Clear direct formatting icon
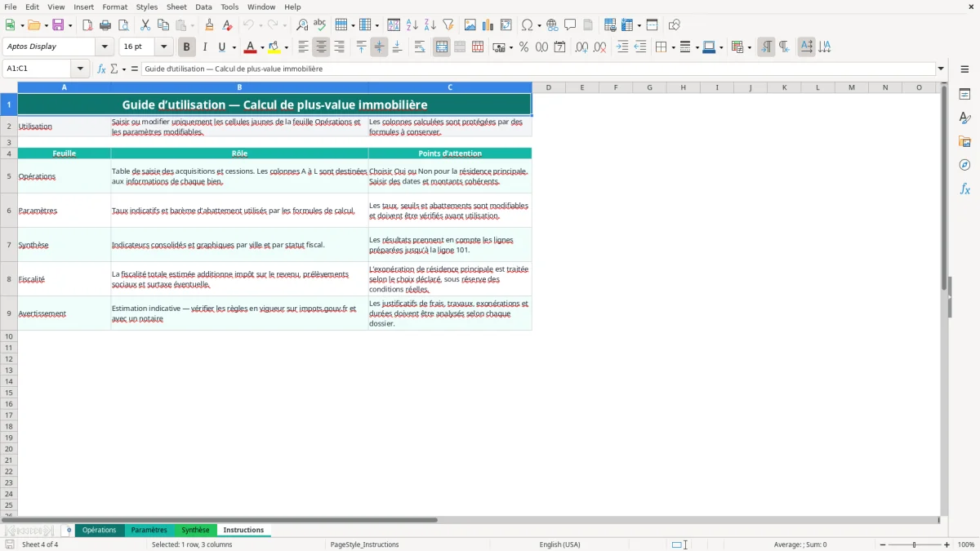 228,25
